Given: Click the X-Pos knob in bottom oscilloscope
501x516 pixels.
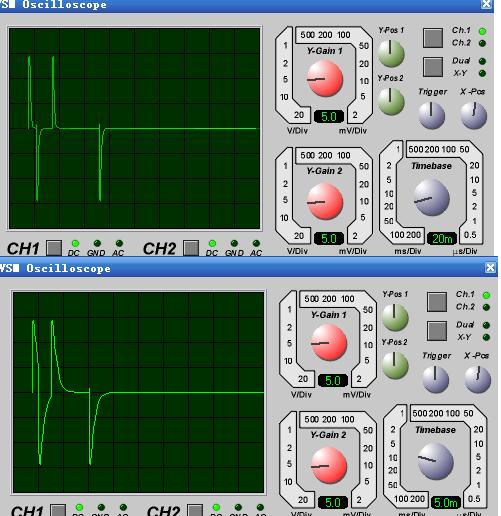Looking at the screenshot, I should point(477,379).
